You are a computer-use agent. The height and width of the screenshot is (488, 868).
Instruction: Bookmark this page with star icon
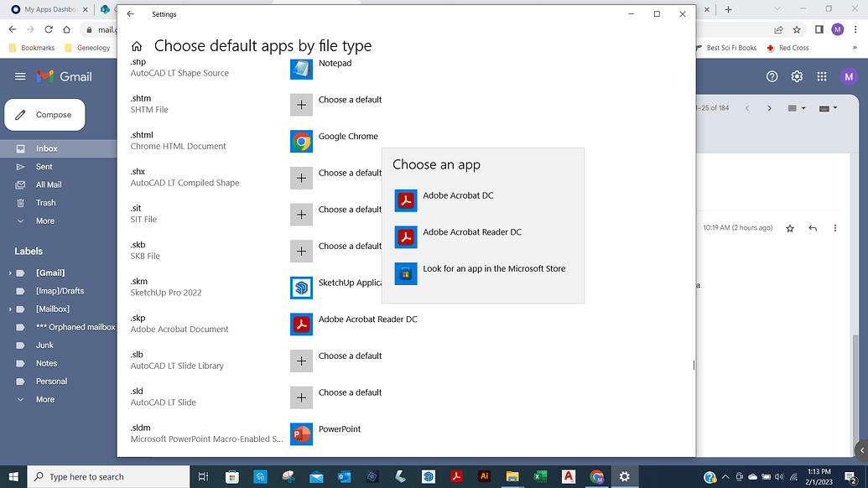point(797,29)
